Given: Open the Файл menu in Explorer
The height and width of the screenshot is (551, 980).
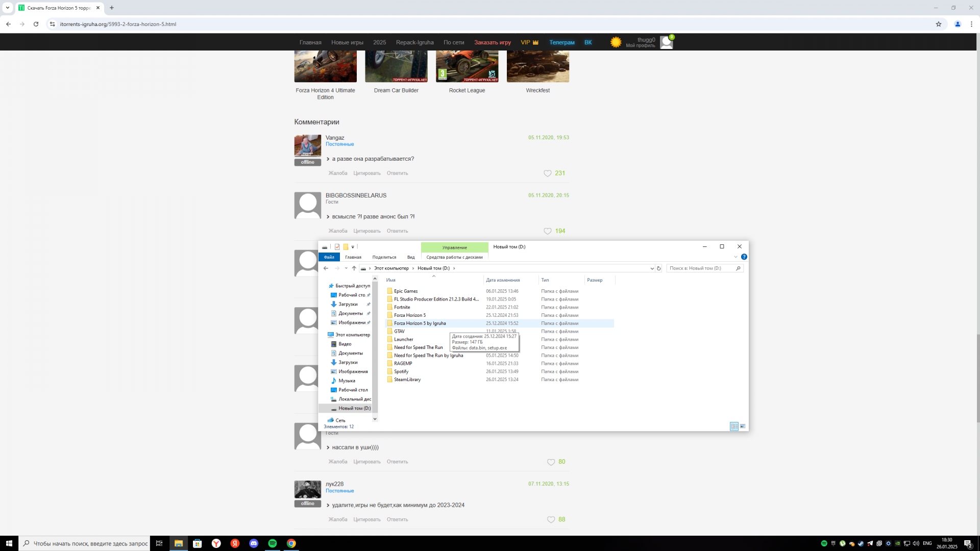Looking at the screenshot, I should click(329, 257).
